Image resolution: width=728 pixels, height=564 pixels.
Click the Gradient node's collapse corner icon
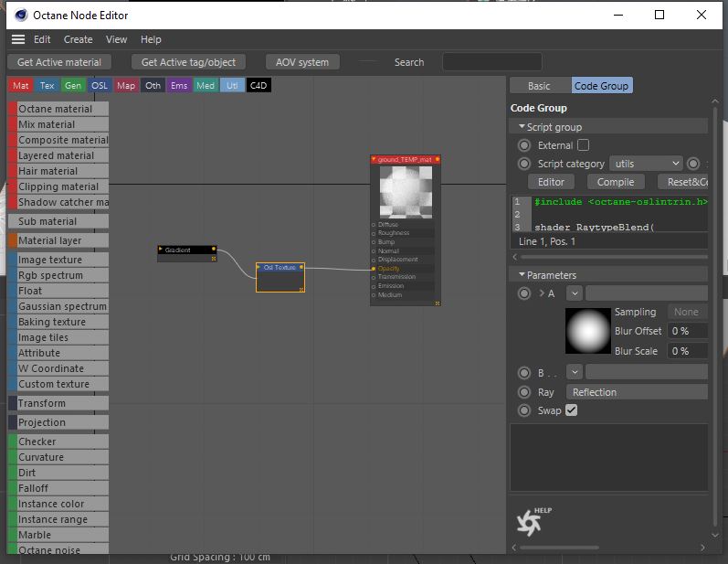tap(214, 259)
